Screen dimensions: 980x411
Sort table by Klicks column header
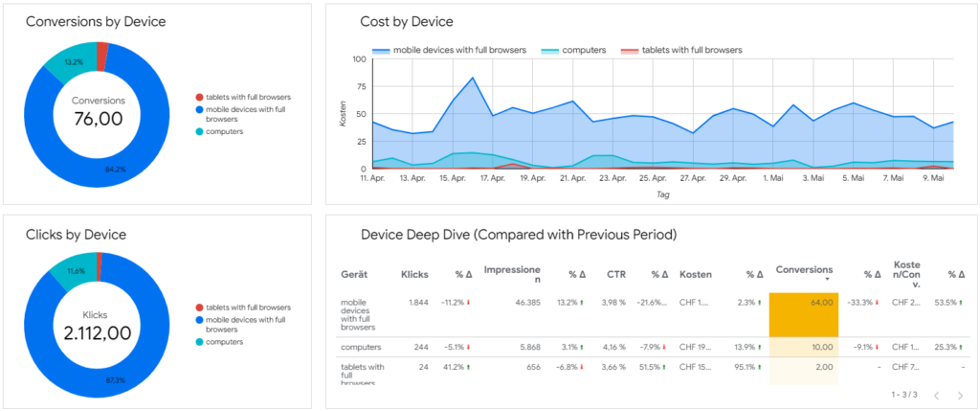[x=414, y=274]
